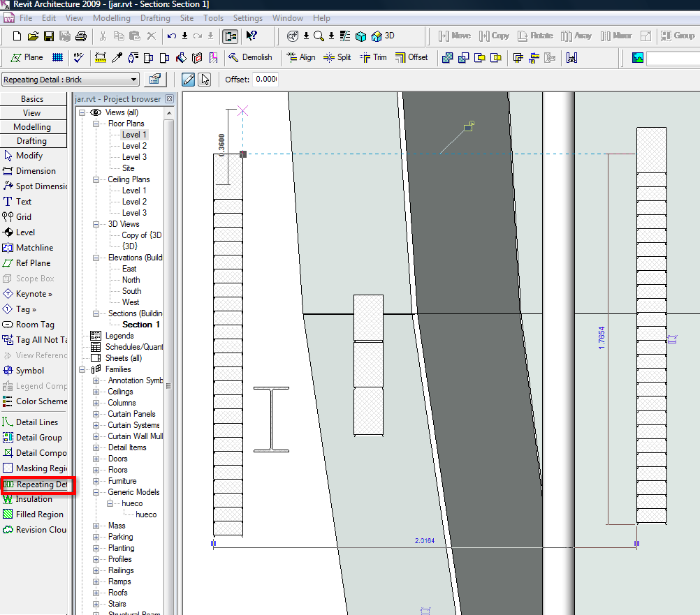Select the Demolish tool
The width and height of the screenshot is (700, 615).
click(250, 57)
